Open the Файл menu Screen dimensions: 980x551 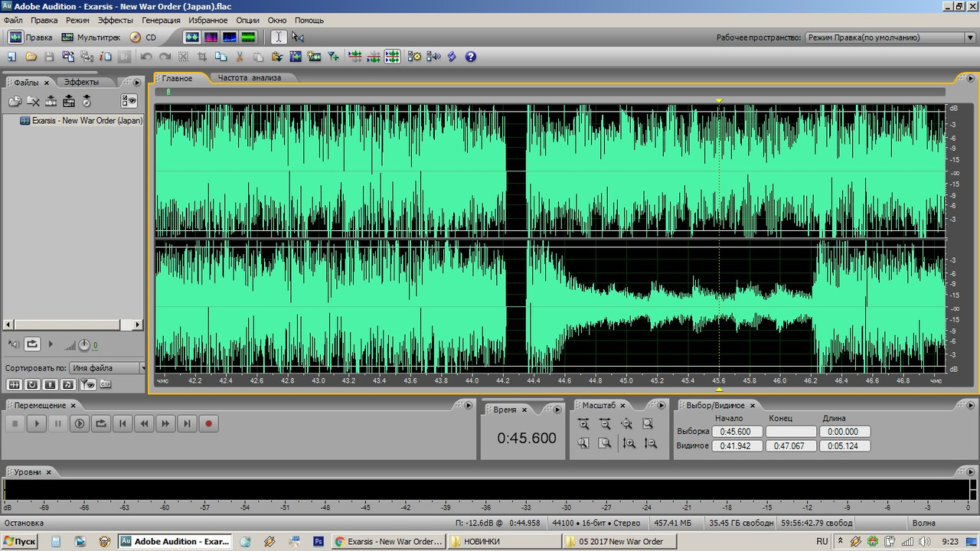(x=13, y=20)
